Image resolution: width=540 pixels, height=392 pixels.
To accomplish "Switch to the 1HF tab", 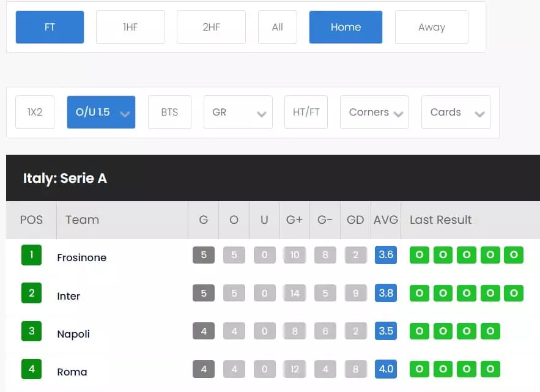I will 130,27.
